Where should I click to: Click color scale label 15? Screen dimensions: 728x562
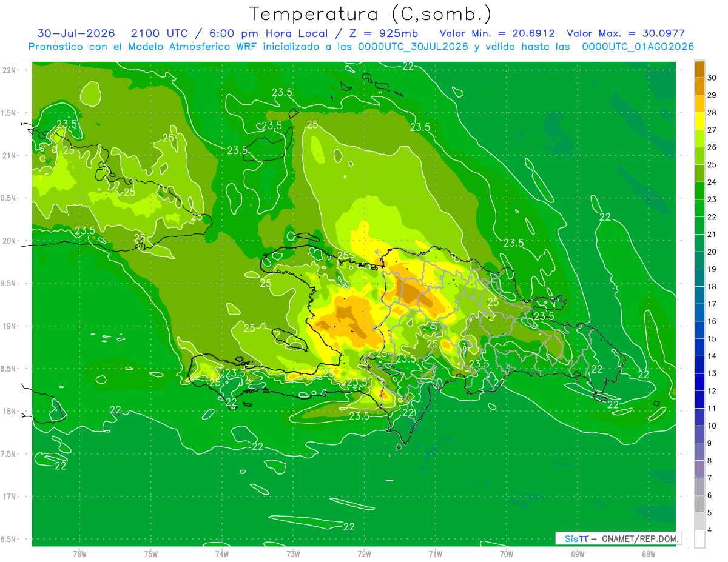coord(712,338)
